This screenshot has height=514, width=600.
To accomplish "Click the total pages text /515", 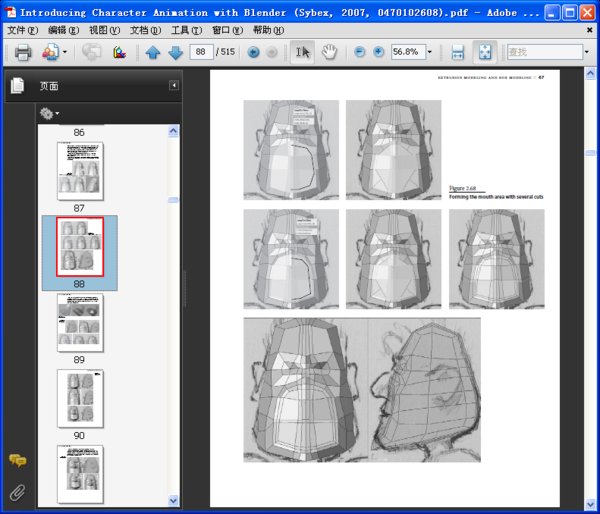I will point(225,52).
